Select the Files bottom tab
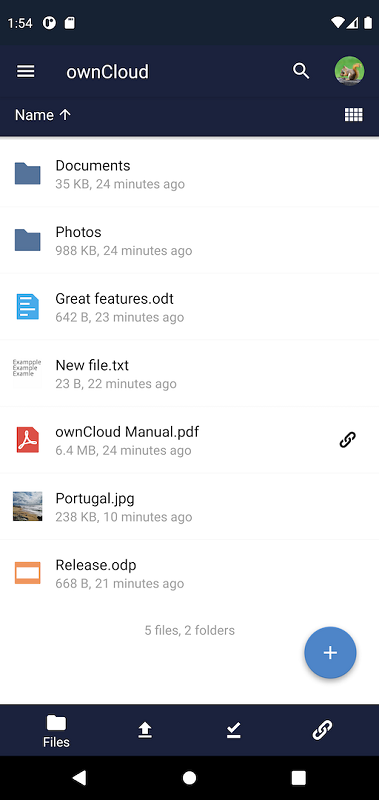 tap(56, 731)
